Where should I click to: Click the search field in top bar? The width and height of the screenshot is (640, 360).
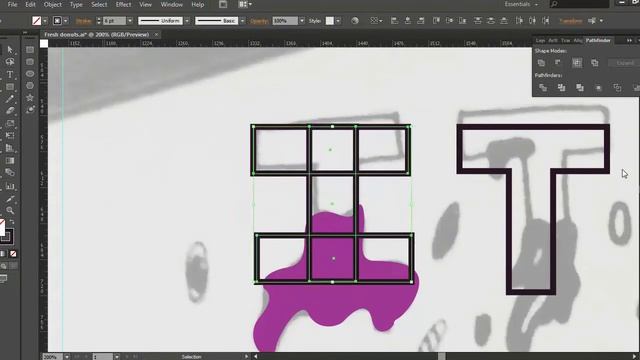580,4
